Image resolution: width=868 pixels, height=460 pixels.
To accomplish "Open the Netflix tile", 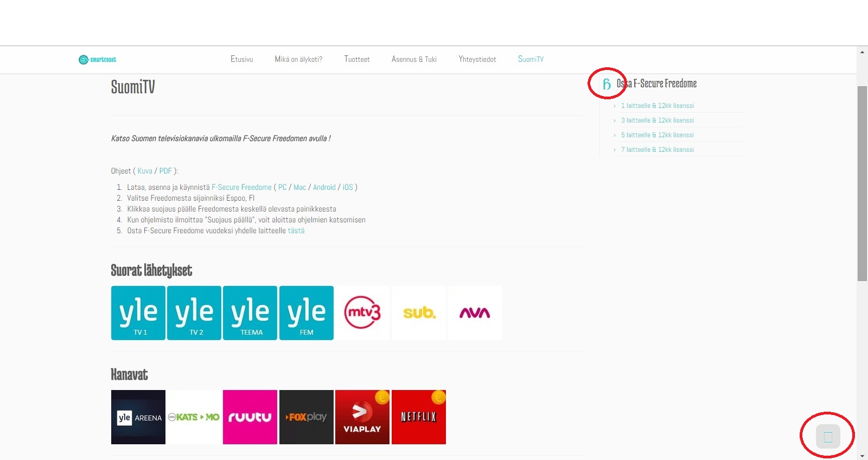I will pos(419,417).
